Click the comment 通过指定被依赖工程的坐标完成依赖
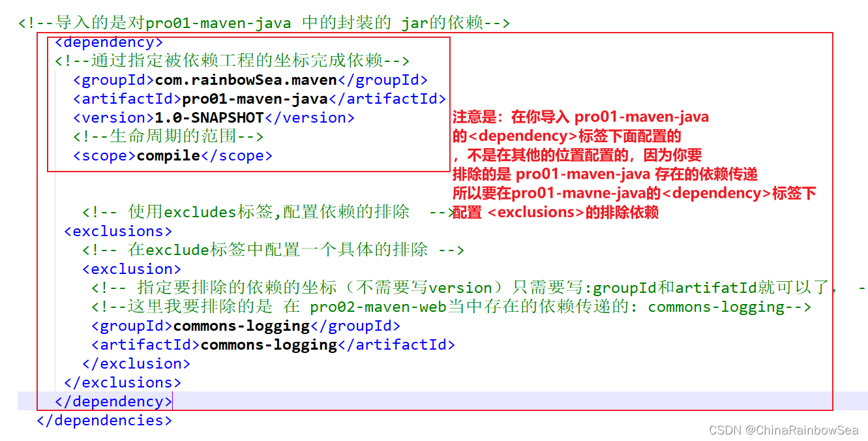The image size is (868, 441). pos(232,61)
